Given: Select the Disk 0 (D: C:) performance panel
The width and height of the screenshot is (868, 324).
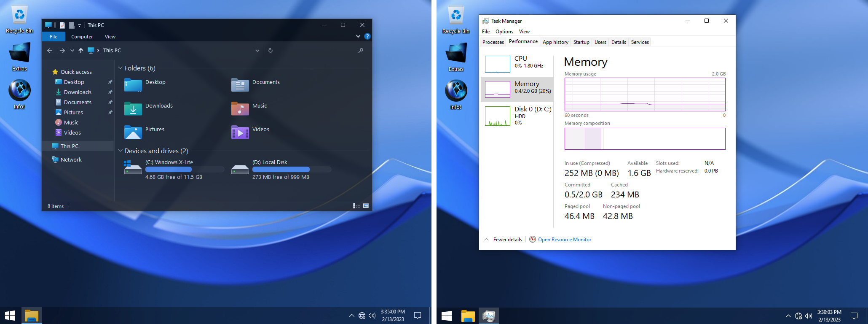Looking at the screenshot, I should tap(517, 115).
